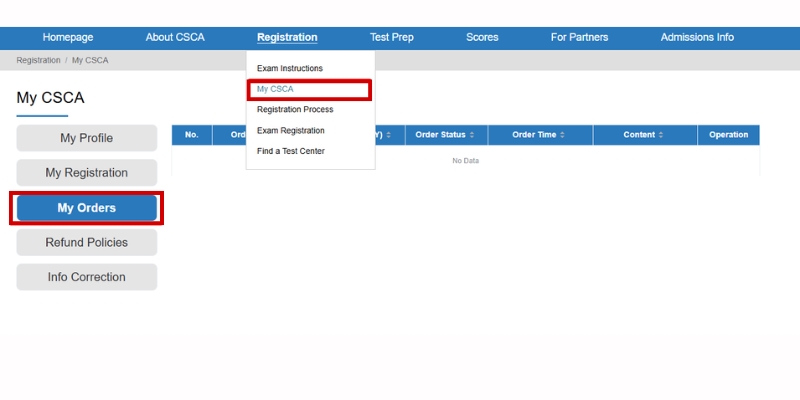
Task: Open Info Correction sidebar button
Action: [x=87, y=277]
